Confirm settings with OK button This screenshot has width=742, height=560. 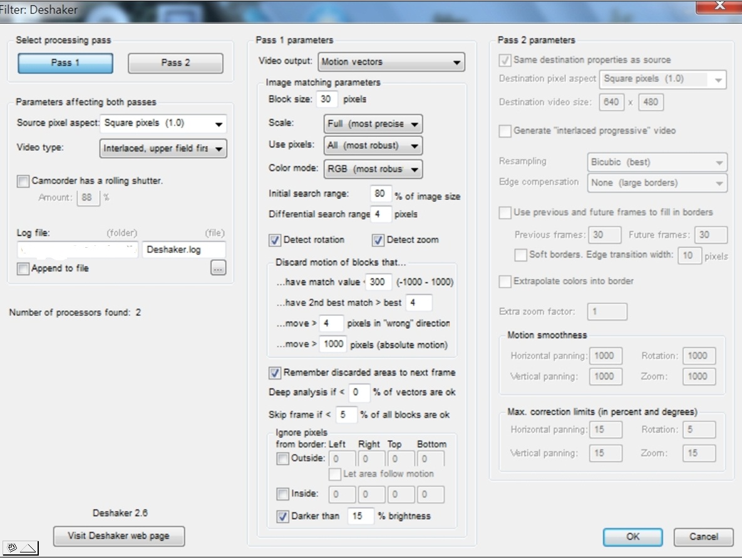[x=632, y=537]
